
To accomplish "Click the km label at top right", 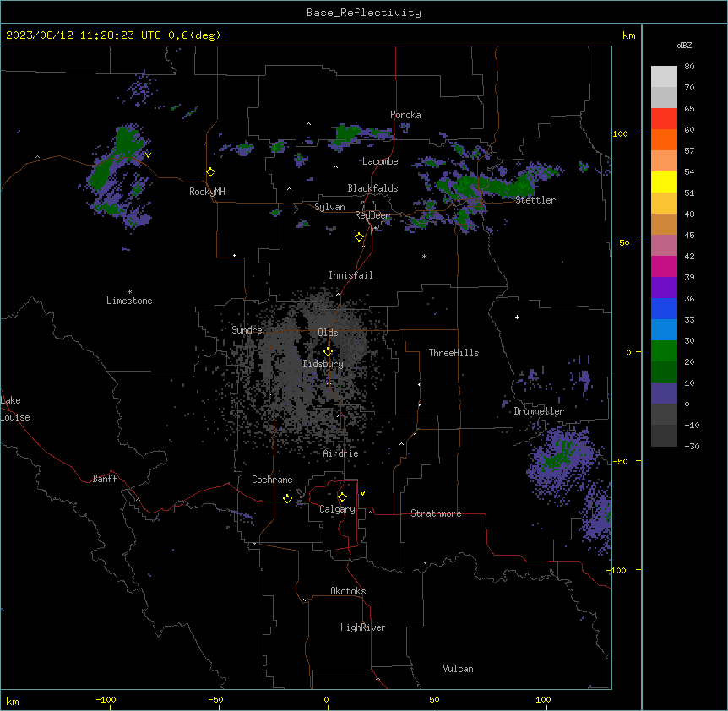I will click(x=628, y=35).
